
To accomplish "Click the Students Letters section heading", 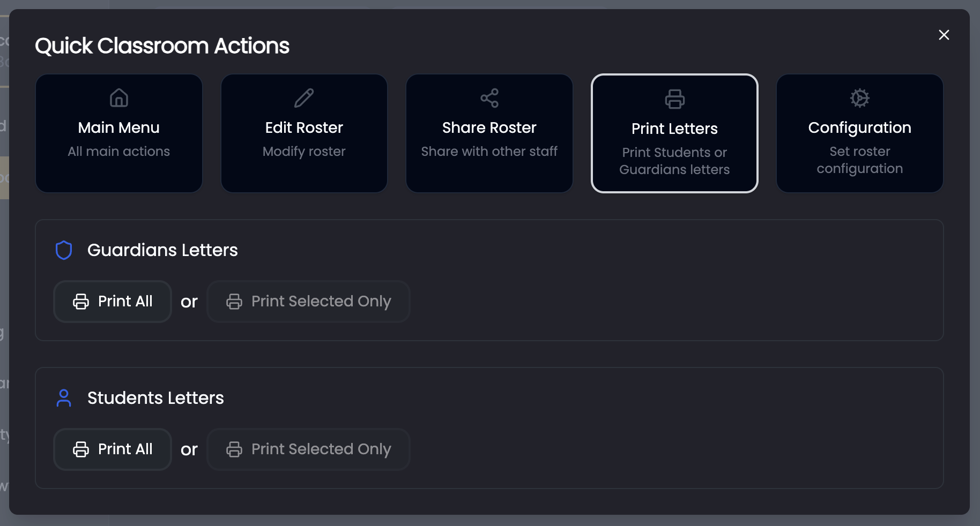I will [x=155, y=398].
